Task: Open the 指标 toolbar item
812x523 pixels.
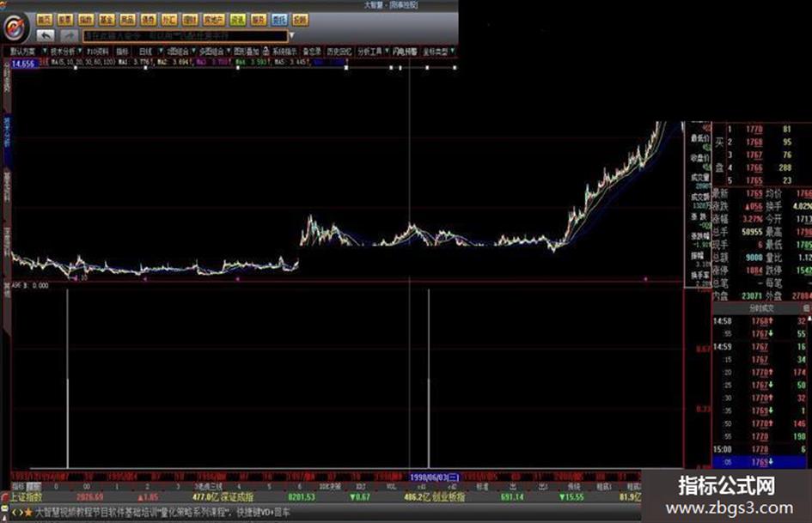Action: click(x=122, y=52)
